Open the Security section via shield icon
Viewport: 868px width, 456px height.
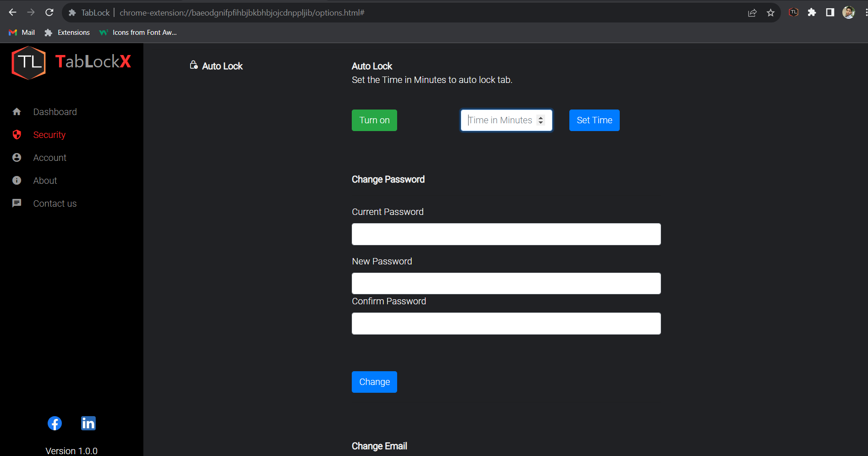(17, 135)
